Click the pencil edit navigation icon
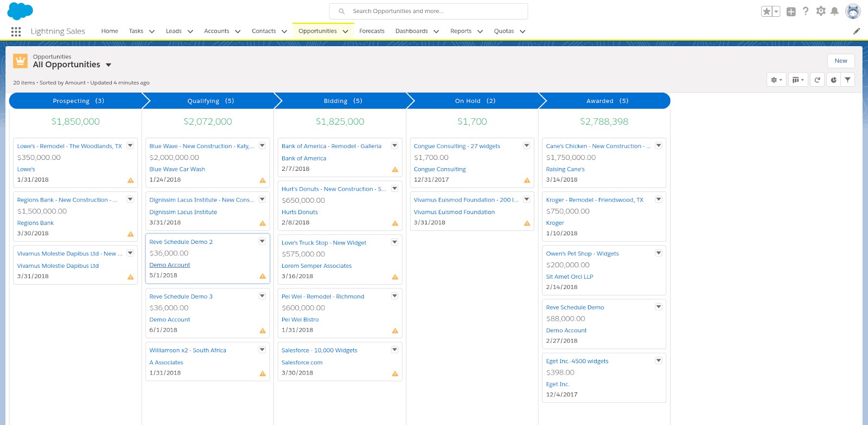The height and width of the screenshot is (425, 868). click(857, 31)
